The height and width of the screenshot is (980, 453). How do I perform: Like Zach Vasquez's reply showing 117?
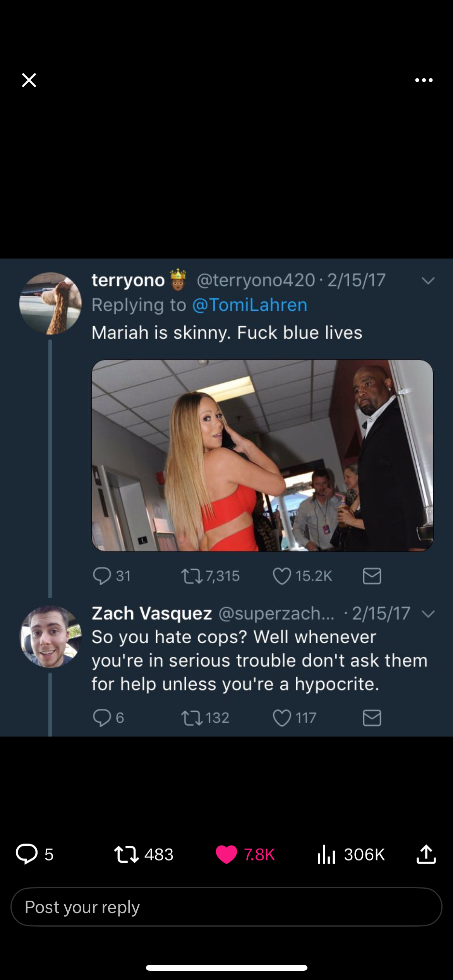pos(282,718)
